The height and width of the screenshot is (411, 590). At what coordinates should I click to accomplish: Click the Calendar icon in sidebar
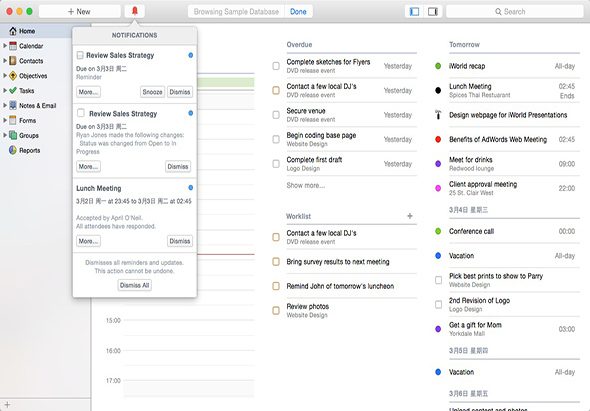tap(13, 46)
